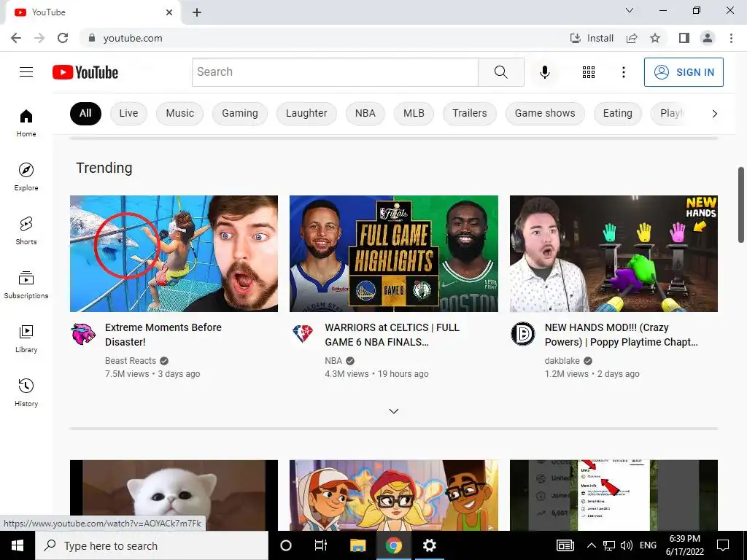The height and width of the screenshot is (560, 747).
Task: Click the dakblake channel avatar
Action: tap(522, 334)
